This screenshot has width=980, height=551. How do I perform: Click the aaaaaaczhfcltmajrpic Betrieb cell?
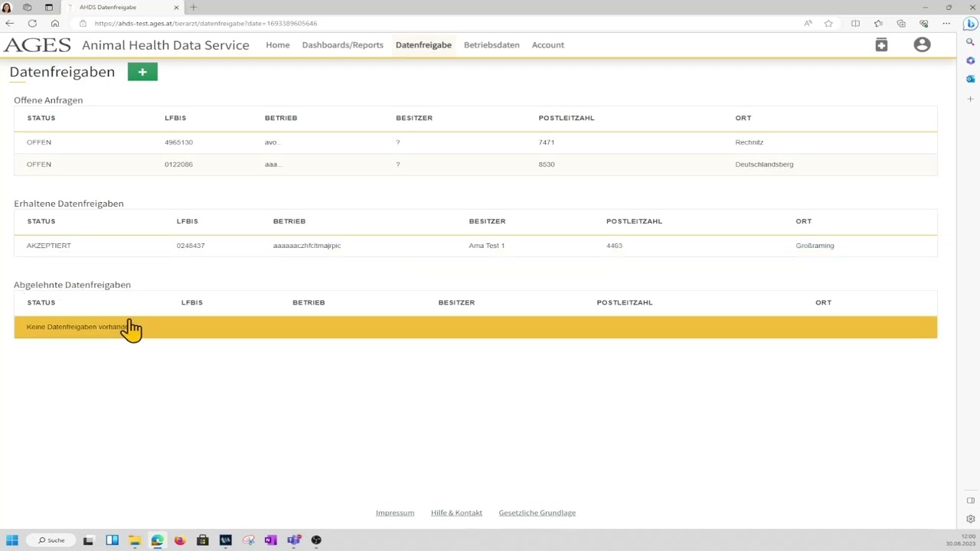(x=307, y=246)
